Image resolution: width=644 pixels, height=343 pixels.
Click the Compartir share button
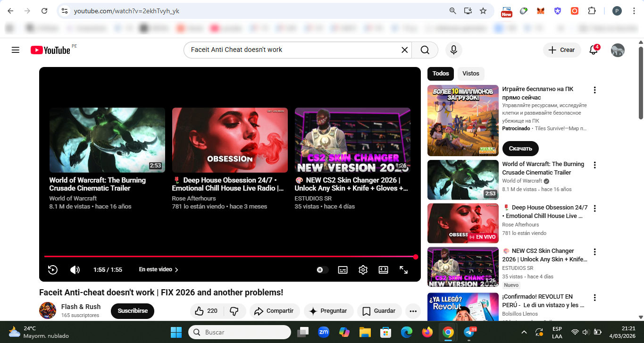(x=274, y=311)
